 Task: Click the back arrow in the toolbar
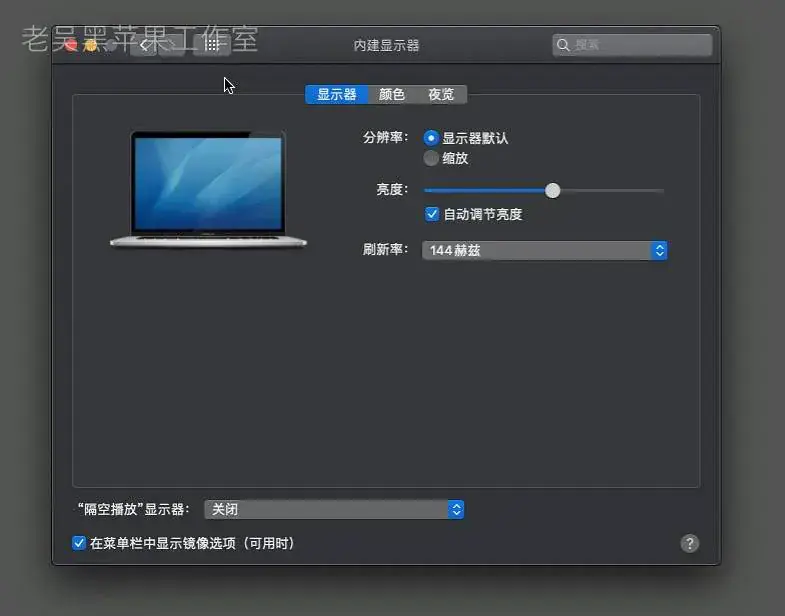[x=144, y=46]
